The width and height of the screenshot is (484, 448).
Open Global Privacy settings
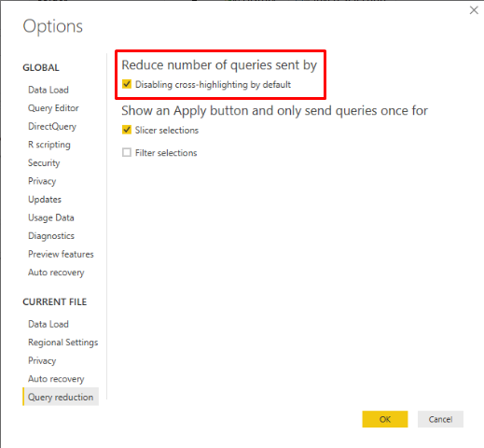pyautogui.click(x=42, y=181)
